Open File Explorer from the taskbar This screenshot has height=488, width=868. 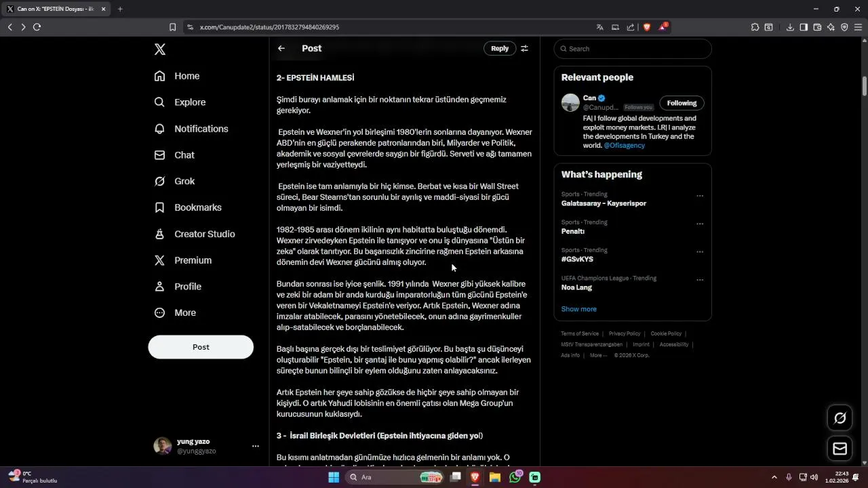(495, 477)
